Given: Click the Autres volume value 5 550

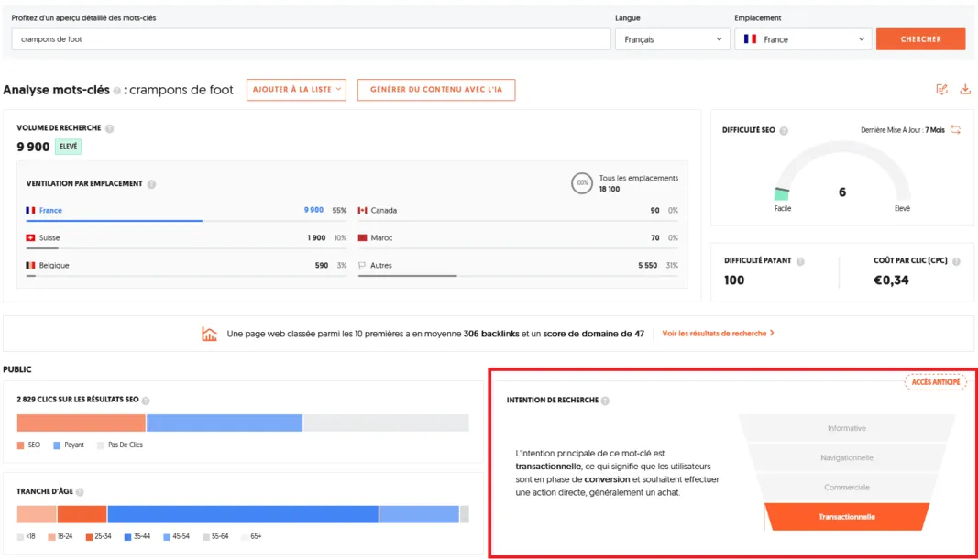Looking at the screenshot, I should pyautogui.click(x=647, y=266).
